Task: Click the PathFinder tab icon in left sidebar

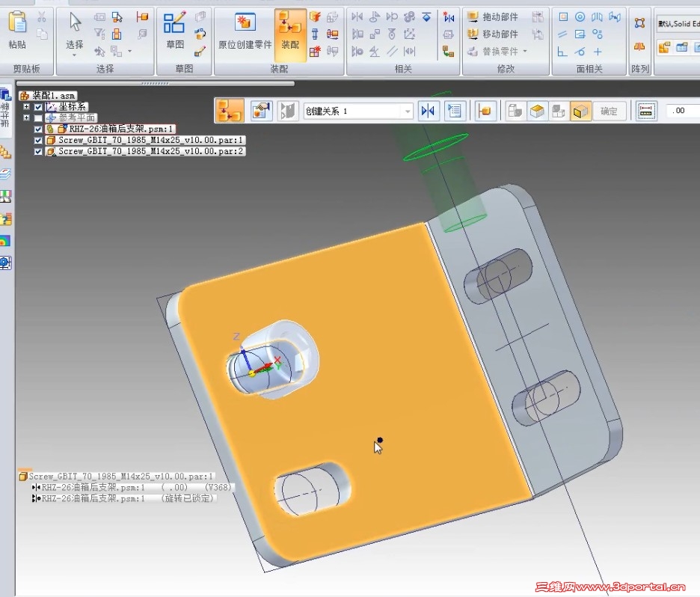Action: pos(5,95)
